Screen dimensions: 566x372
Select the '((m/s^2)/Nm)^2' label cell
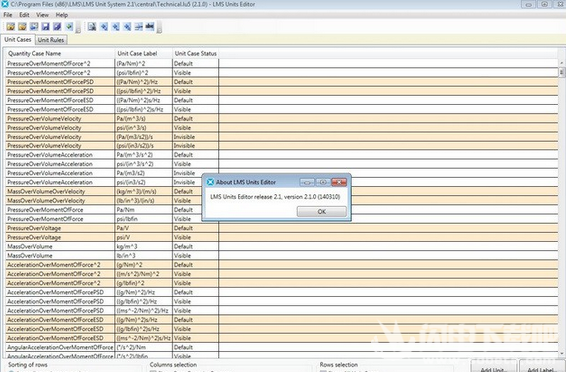(x=144, y=274)
